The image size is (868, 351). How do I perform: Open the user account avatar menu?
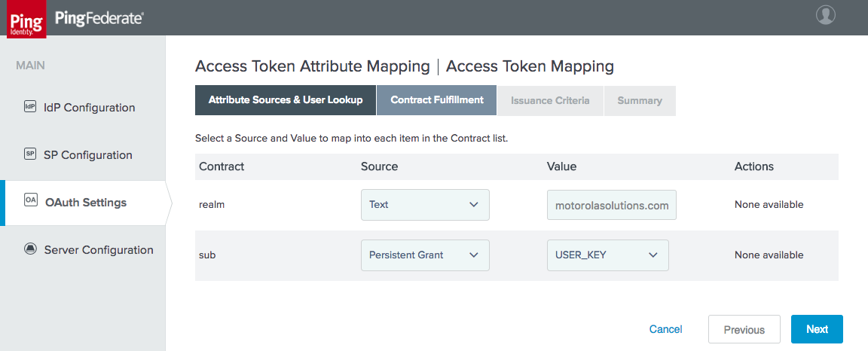click(x=825, y=15)
